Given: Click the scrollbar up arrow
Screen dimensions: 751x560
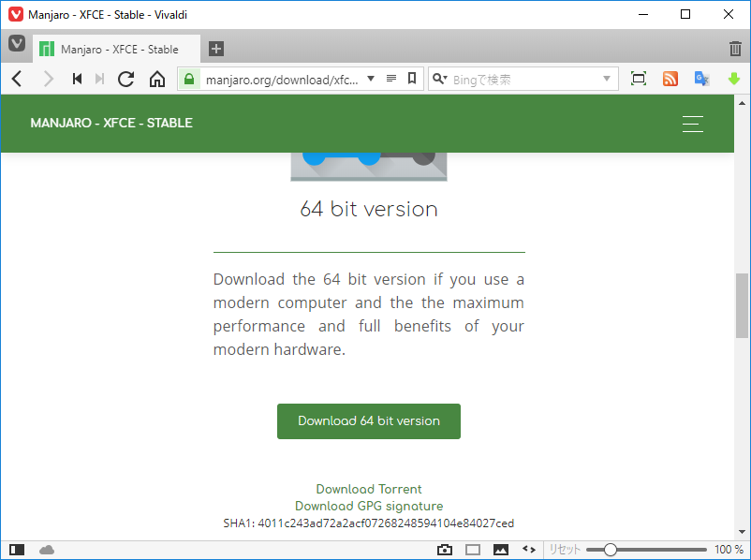Looking at the screenshot, I should 742,102.
